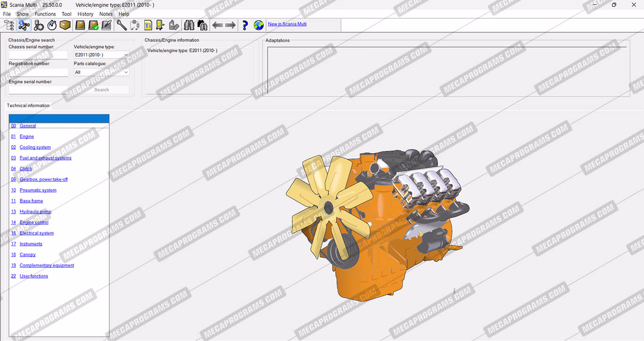Open the Cooling system link
Screen dimensions: 644x341
point(35,148)
